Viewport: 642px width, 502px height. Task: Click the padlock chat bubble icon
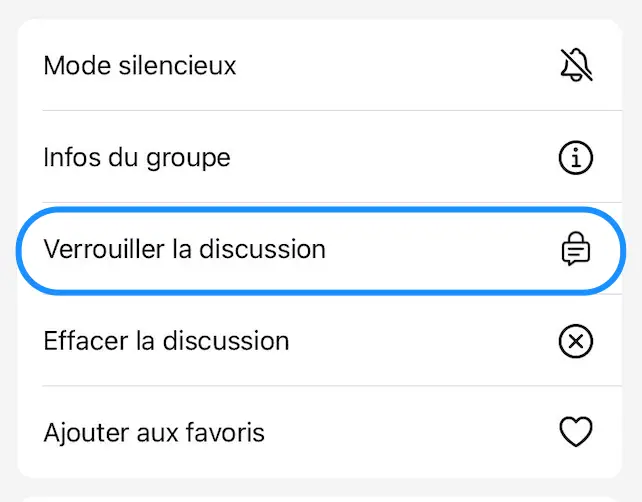[576, 249]
